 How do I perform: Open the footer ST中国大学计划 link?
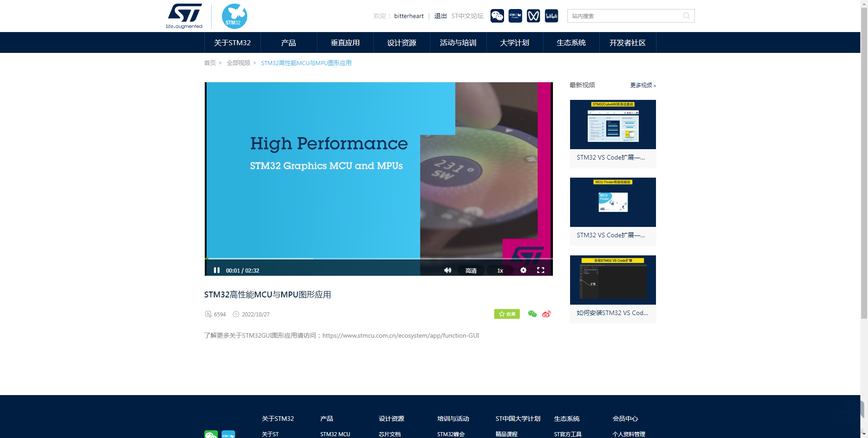pyautogui.click(x=518, y=419)
